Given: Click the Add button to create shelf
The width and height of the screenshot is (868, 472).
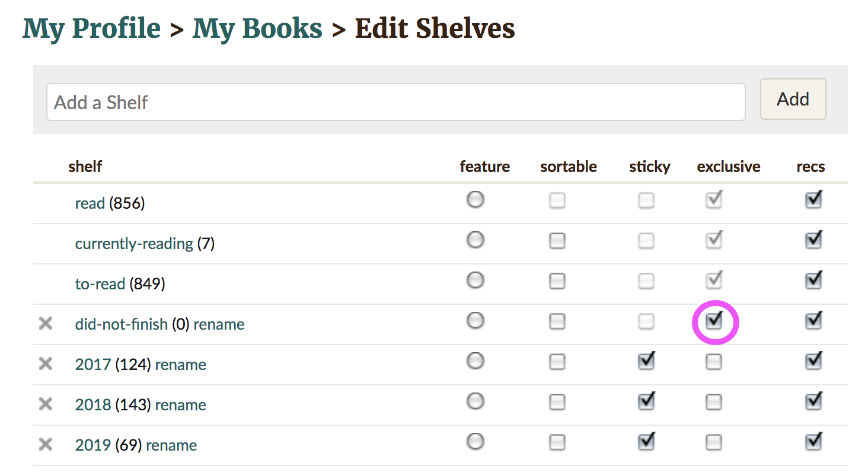Looking at the screenshot, I should click(793, 99).
